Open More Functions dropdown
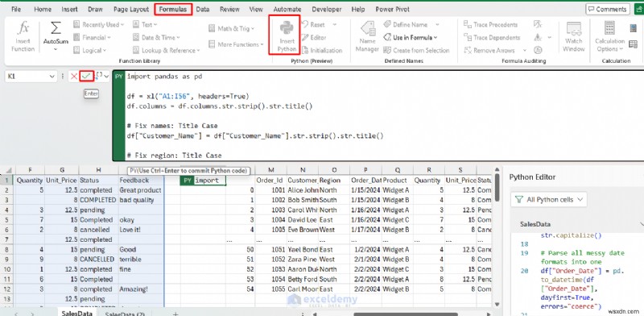 (x=236, y=44)
